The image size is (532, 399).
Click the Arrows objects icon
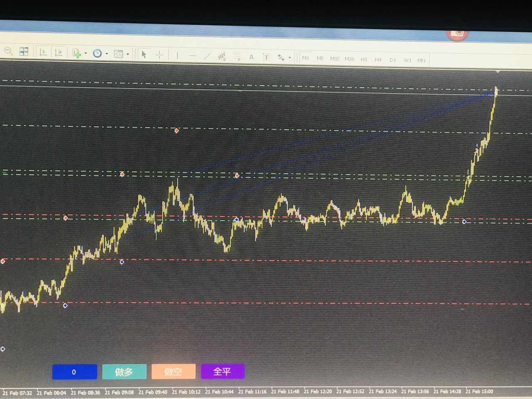coord(281,57)
